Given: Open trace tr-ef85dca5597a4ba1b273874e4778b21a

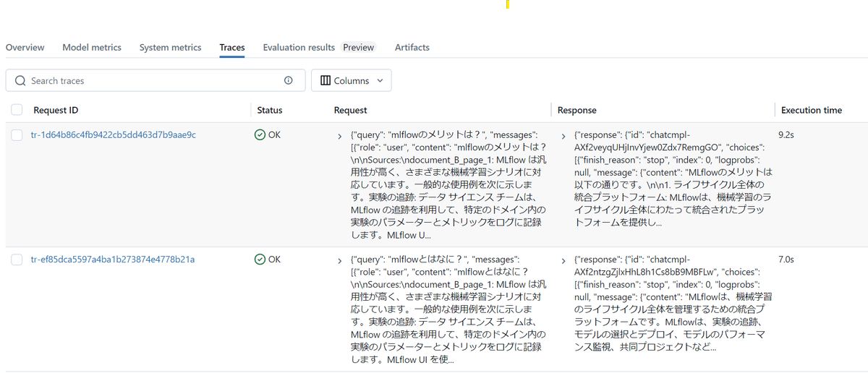Looking at the screenshot, I should coord(112,259).
